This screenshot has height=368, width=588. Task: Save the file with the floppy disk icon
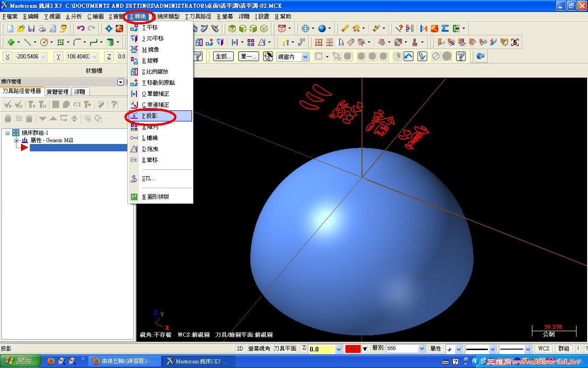32,29
